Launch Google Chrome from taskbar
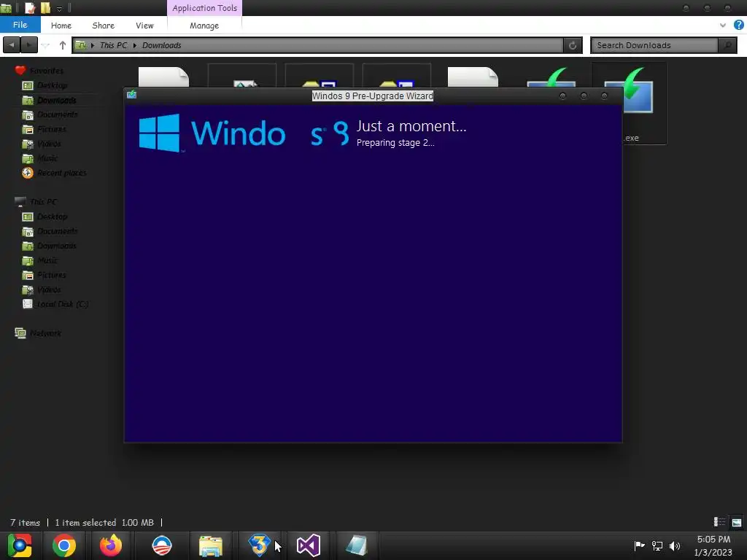747x560 pixels. point(64,545)
